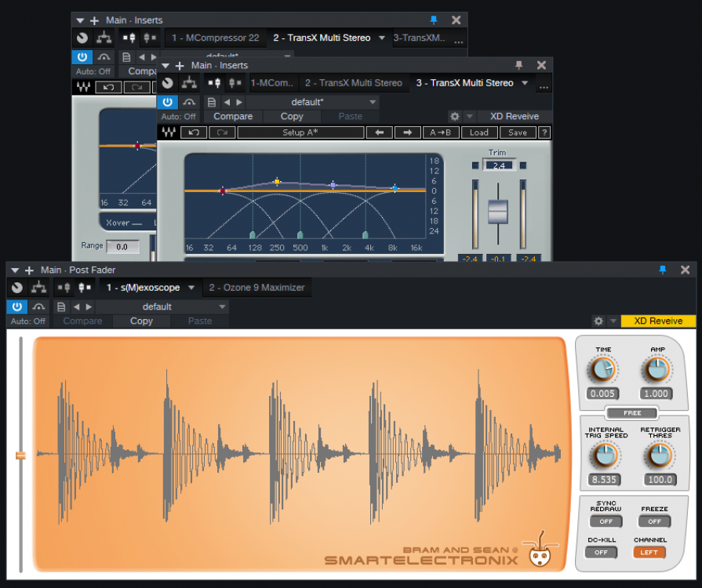
Task: Open the arrow beside the gear near yellow XD Reveive
Action: tap(613, 321)
